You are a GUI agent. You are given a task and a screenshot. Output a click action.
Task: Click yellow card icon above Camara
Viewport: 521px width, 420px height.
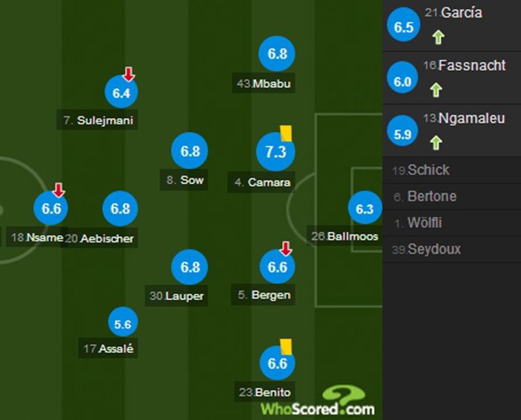click(x=286, y=133)
